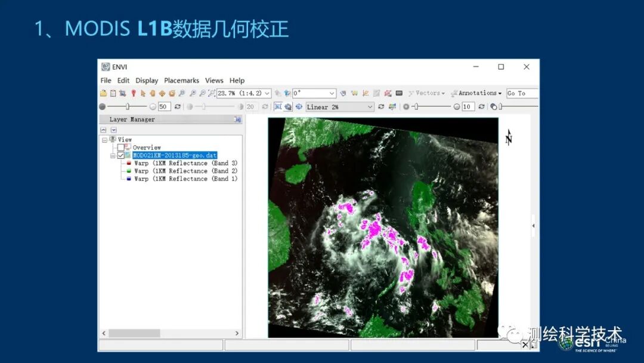Image resolution: width=644 pixels, height=363 pixels.
Task: Collapse all layers icon in Layer Manager
Action: click(104, 130)
